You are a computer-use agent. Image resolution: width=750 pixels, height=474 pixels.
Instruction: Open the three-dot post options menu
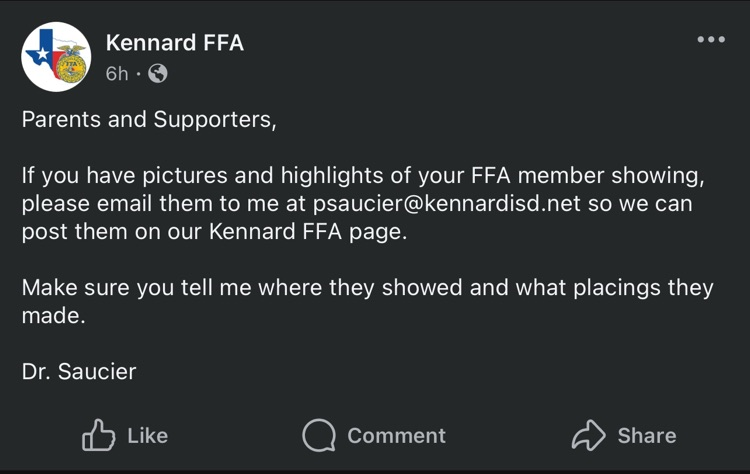710,40
